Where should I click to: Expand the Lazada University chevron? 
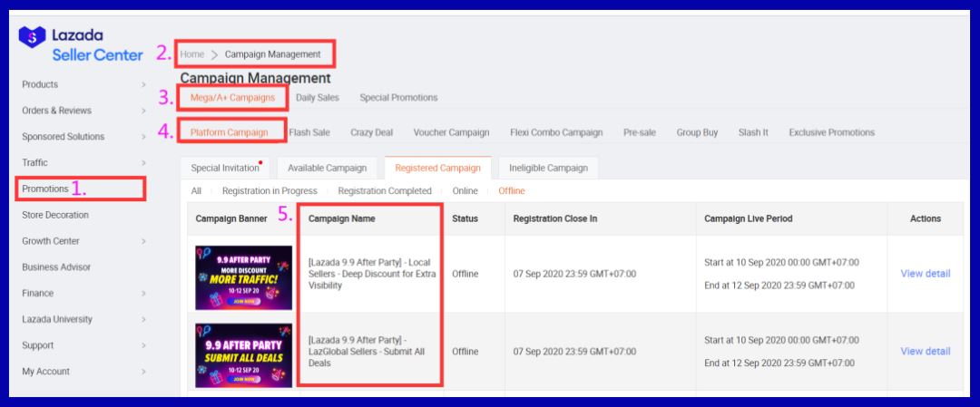click(x=143, y=320)
